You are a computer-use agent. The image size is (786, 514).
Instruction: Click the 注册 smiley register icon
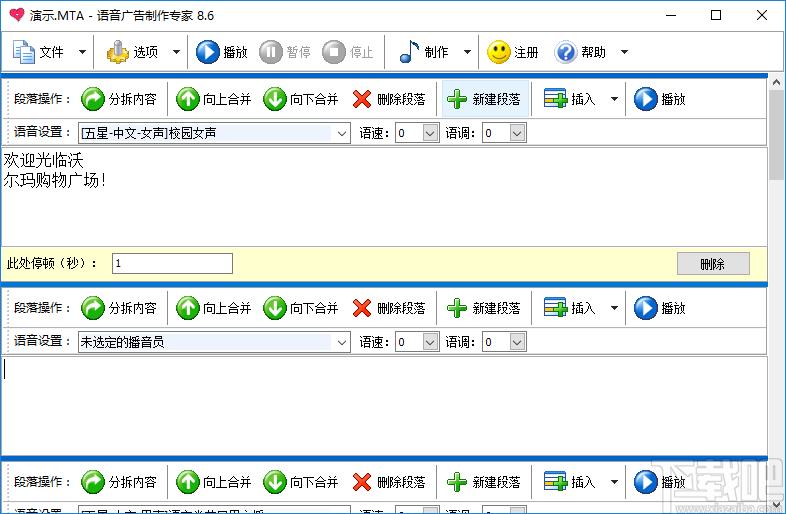tap(499, 52)
